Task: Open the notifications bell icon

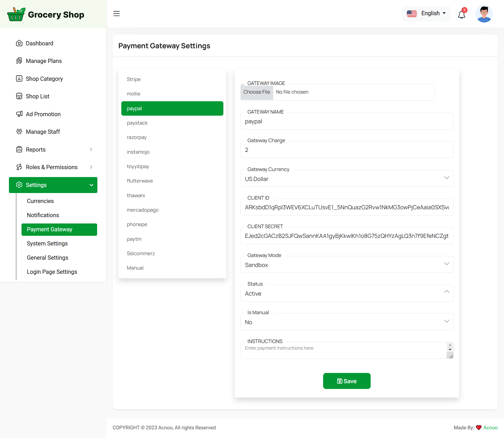Action: (x=461, y=14)
